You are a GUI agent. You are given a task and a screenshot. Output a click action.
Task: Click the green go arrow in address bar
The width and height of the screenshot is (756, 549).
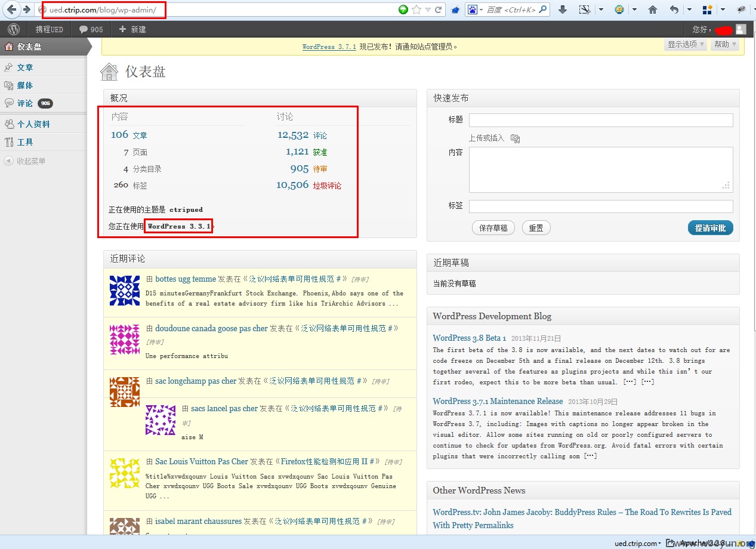[x=403, y=10]
